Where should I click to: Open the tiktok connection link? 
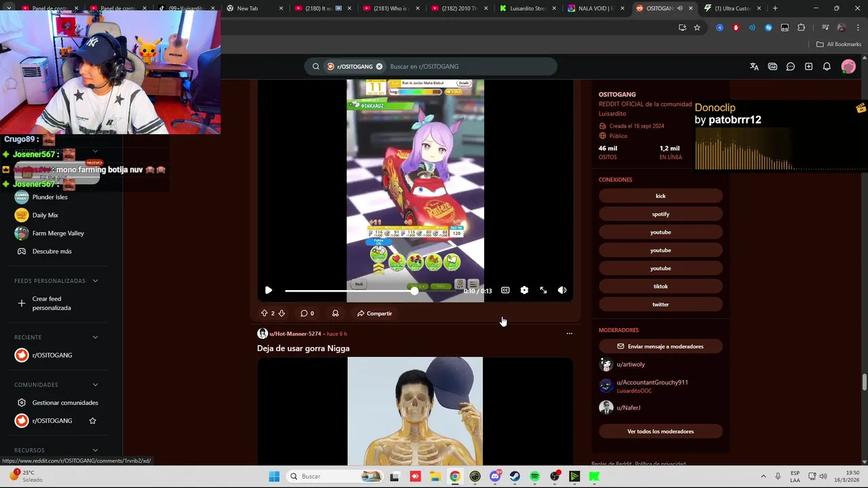click(x=660, y=286)
